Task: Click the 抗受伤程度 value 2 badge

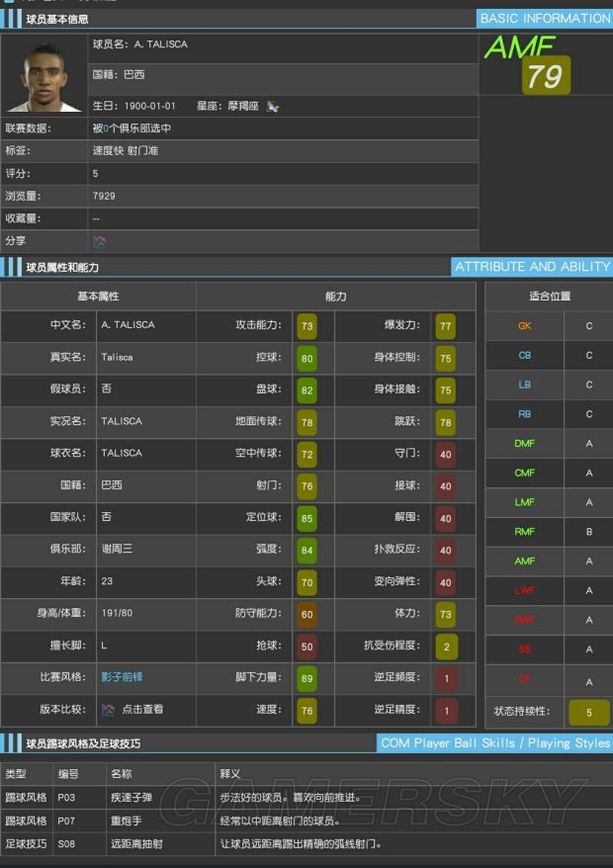Action: (x=446, y=646)
